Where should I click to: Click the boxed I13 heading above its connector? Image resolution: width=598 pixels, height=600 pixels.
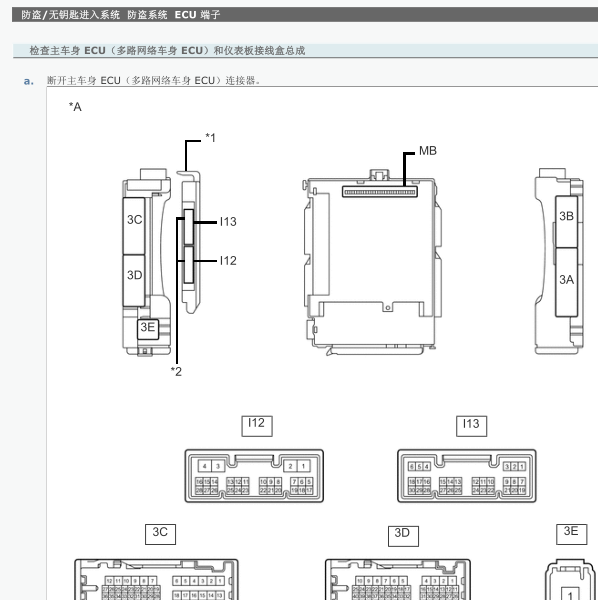[x=471, y=426]
